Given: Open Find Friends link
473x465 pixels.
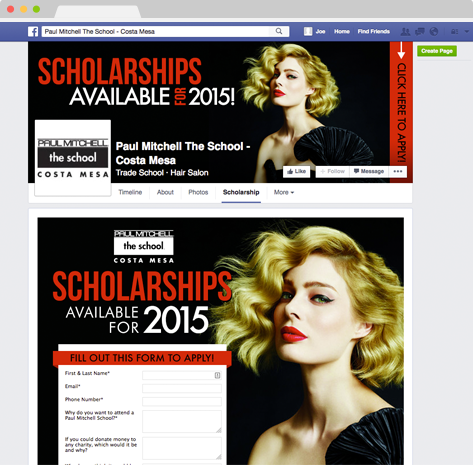Looking at the screenshot, I should [374, 31].
